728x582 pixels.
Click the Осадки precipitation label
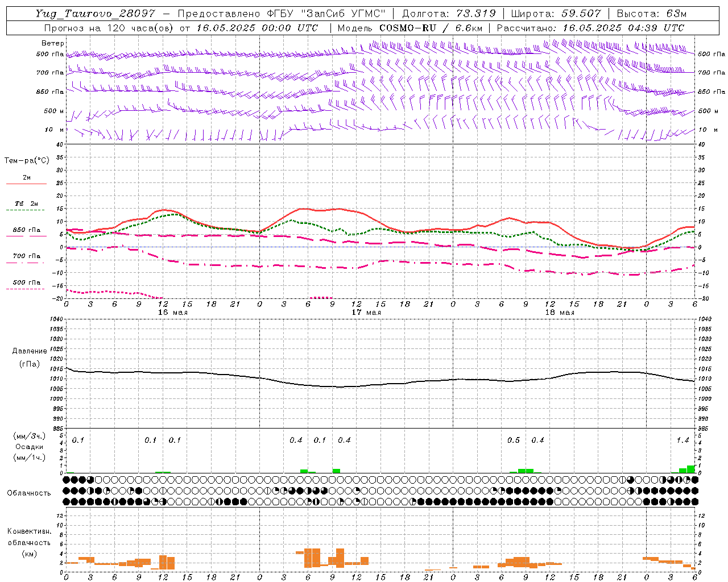click(29, 447)
